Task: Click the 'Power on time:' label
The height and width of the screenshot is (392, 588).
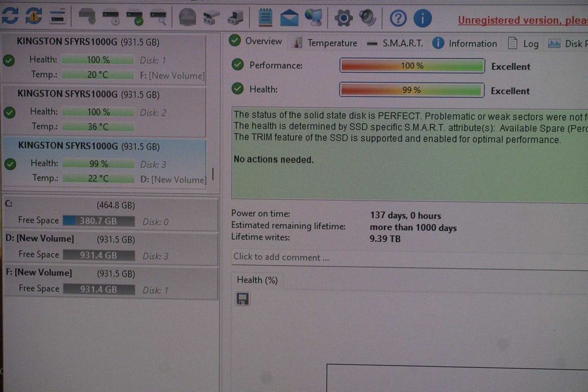Action: pos(260,213)
